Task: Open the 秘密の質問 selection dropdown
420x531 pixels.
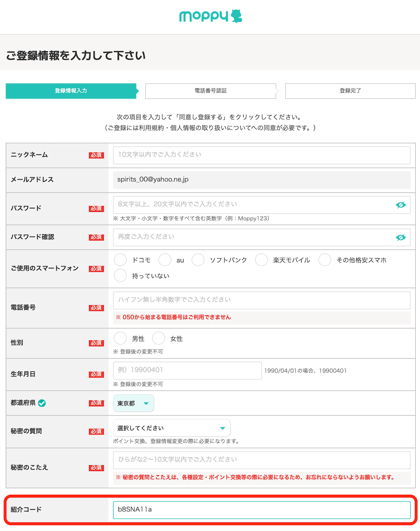Action: (171, 427)
